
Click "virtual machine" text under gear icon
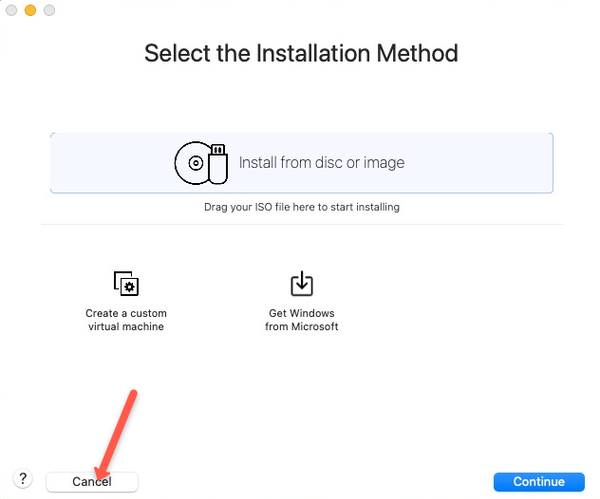126,326
